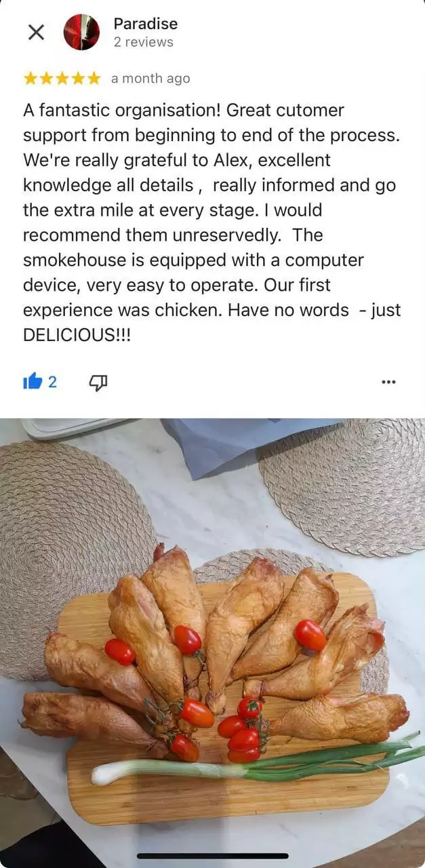
Task: Select the 'a month ago' timestamp
Action: 150,79
